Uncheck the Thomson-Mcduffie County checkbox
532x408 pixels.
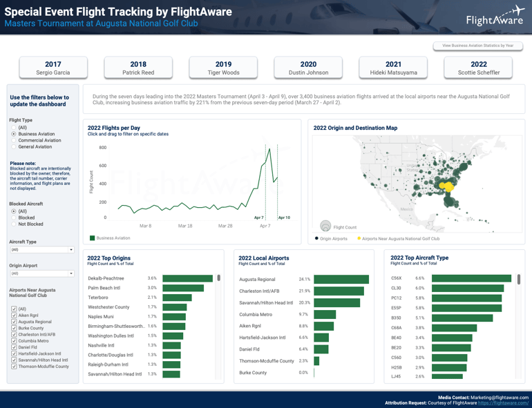click(14, 367)
